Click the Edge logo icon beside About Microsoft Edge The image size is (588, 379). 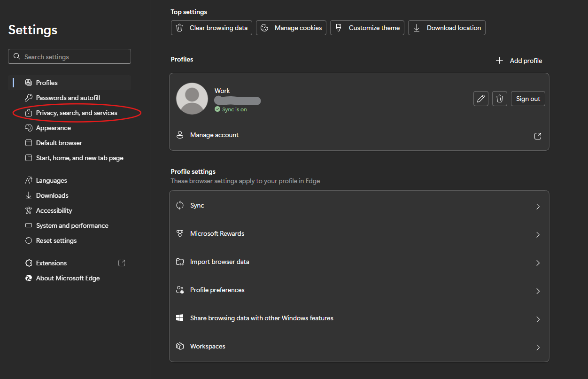point(28,278)
